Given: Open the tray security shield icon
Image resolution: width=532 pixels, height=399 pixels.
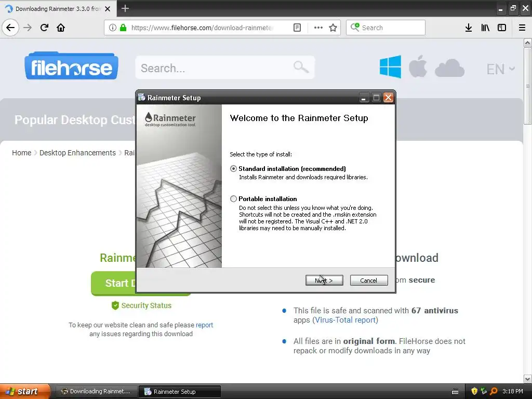Looking at the screenshot, I should click(x=474, y=391).
